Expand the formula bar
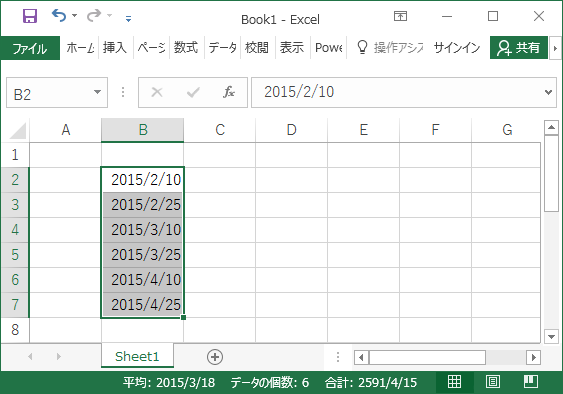This screenshot has height=394, width=563. (548, 92)
